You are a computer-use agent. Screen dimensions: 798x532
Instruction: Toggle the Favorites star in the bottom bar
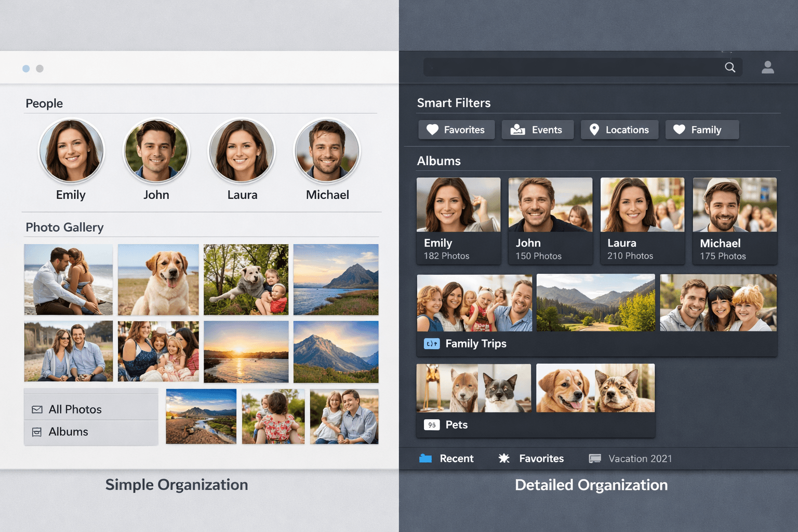pos(504,458)
